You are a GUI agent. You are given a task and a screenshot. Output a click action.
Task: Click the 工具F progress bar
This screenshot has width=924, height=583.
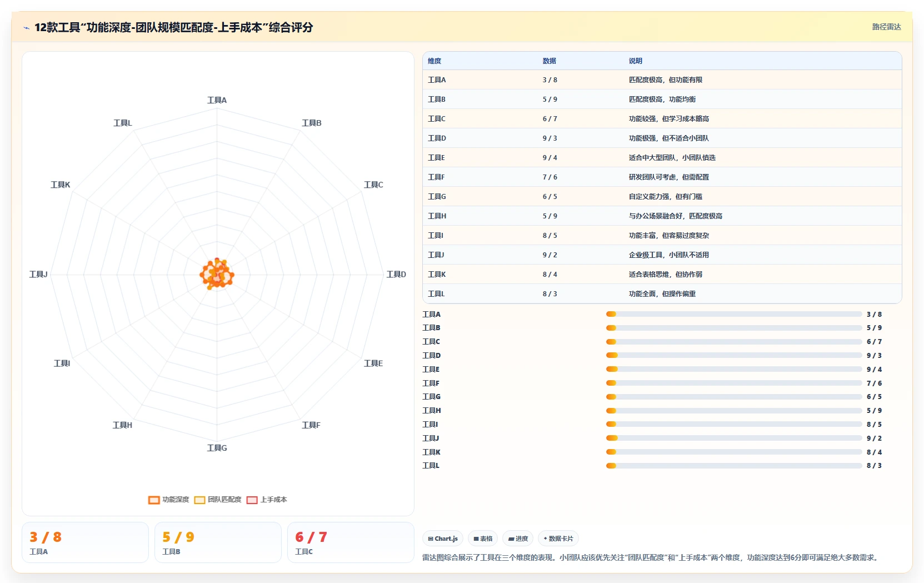734,383
